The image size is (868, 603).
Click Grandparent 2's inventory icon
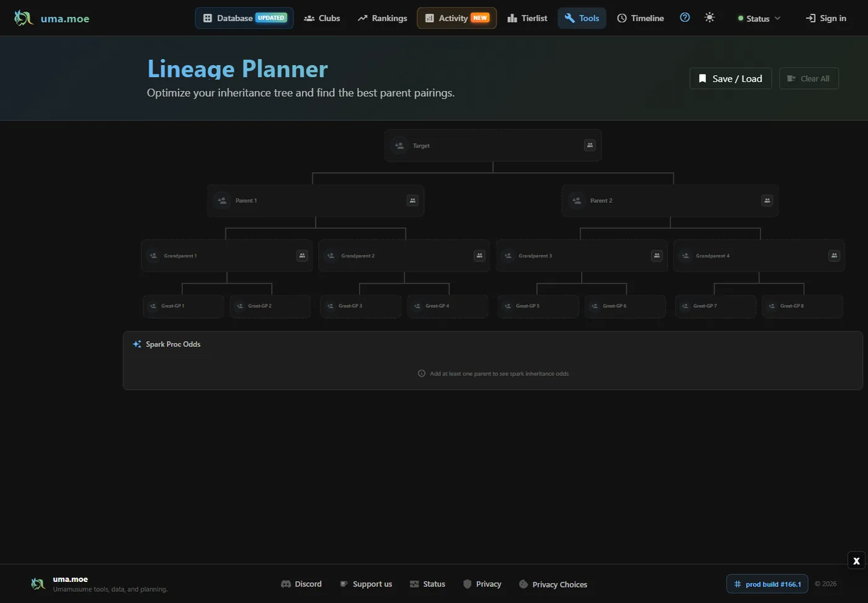point(479,256)
